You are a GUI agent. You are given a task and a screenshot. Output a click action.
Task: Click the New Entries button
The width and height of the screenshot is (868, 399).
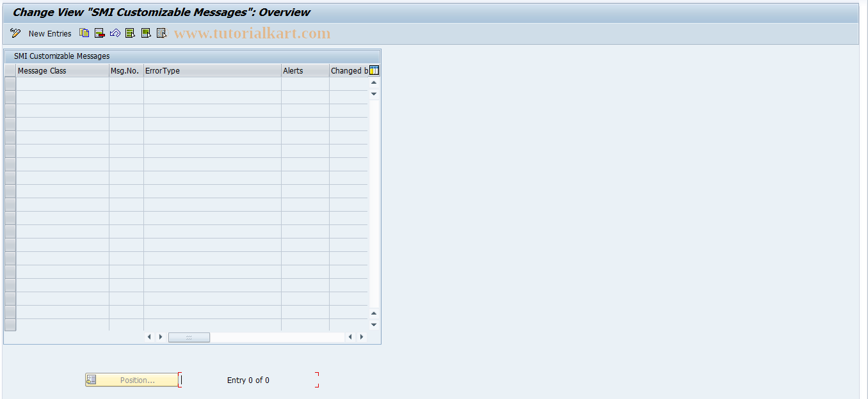[50, 34]
